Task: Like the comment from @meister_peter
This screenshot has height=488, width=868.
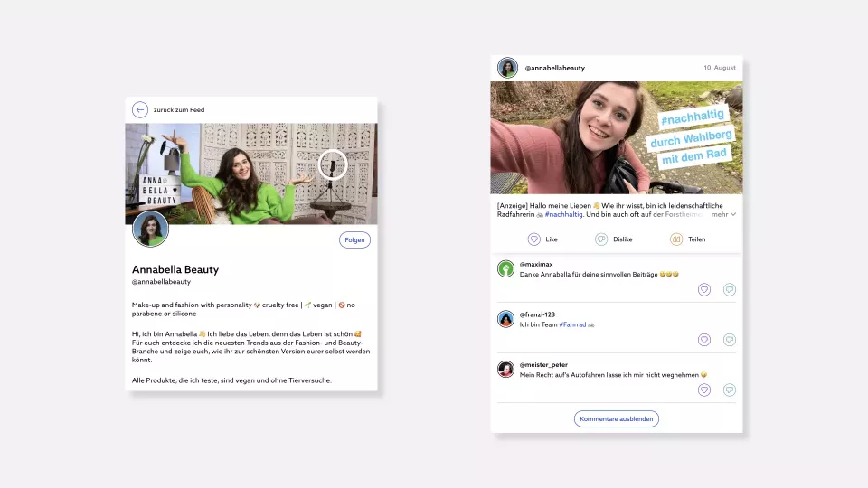Action: pos(704,390)
